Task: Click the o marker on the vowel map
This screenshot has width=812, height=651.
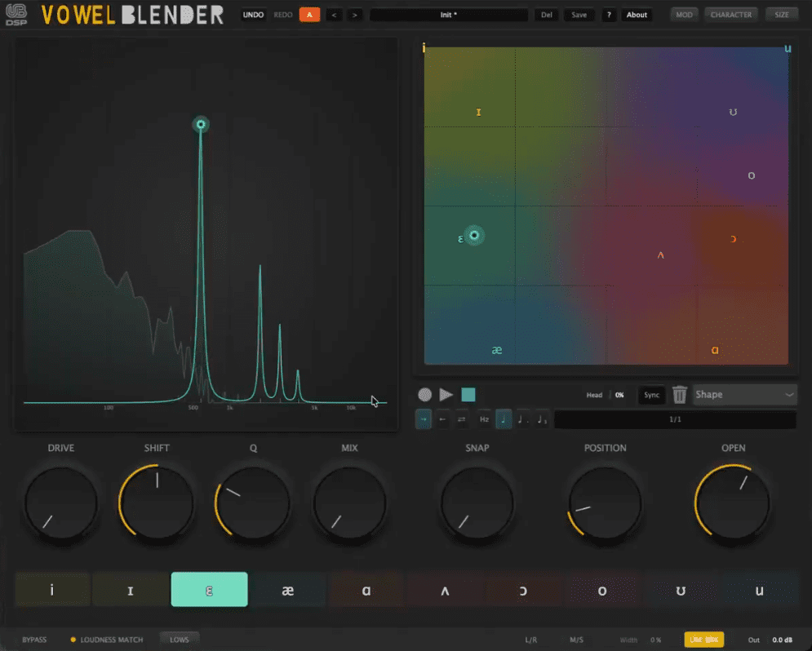Action: click(752, 176)
